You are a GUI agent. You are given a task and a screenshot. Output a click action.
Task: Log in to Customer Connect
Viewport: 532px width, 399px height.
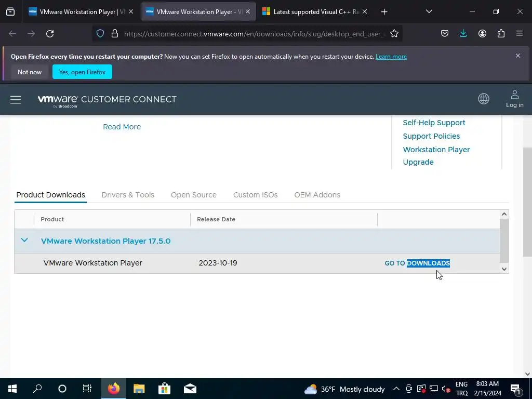(x=514, y=99)
